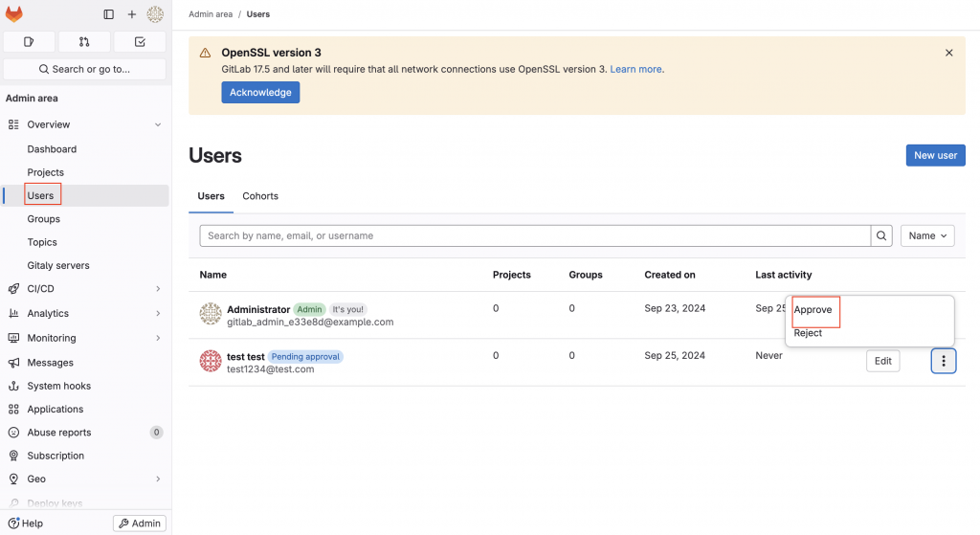Select Approve from the user menu

click(813, 310)
